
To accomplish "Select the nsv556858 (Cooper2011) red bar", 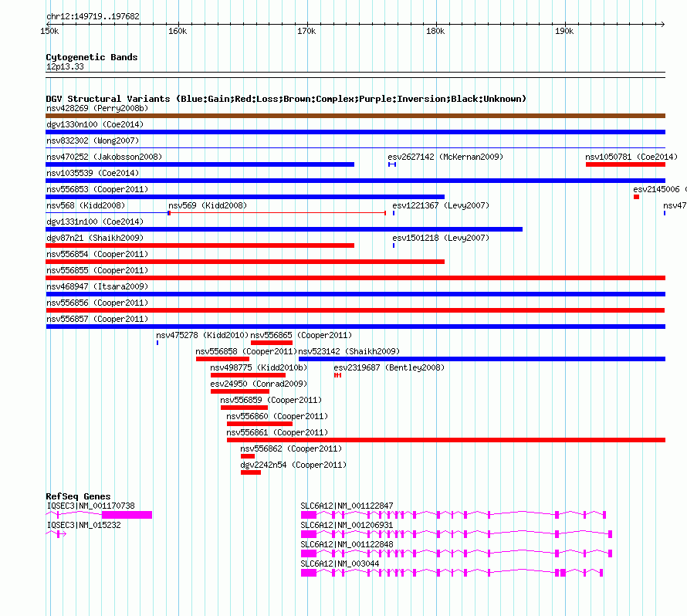I will click(222, 359).
